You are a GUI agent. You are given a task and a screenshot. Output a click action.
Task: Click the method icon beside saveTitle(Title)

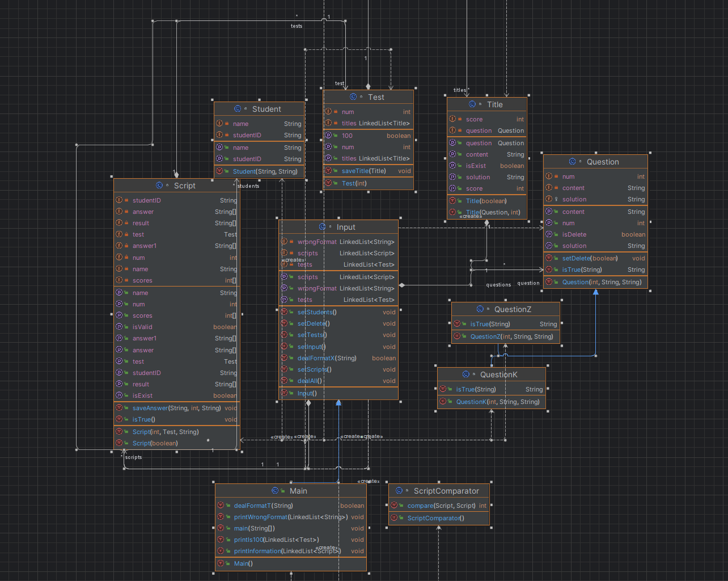[x=328, y=171]
